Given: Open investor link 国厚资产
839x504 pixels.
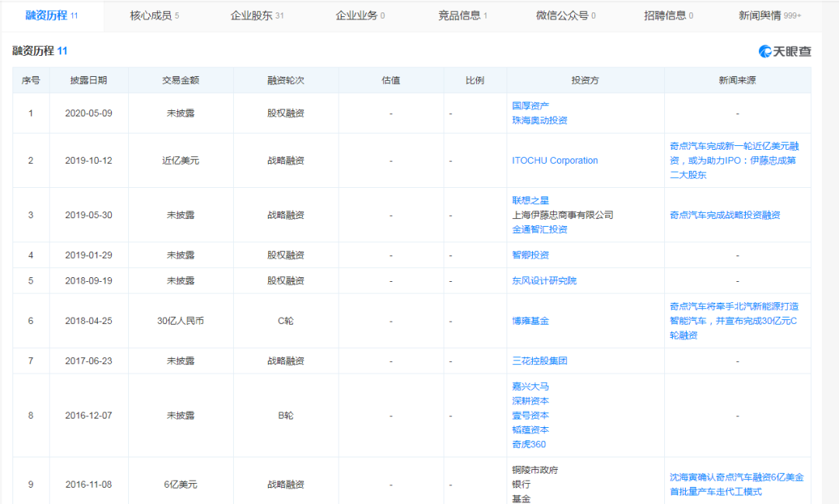Looking at the screenshot, I should coord(531,106).
